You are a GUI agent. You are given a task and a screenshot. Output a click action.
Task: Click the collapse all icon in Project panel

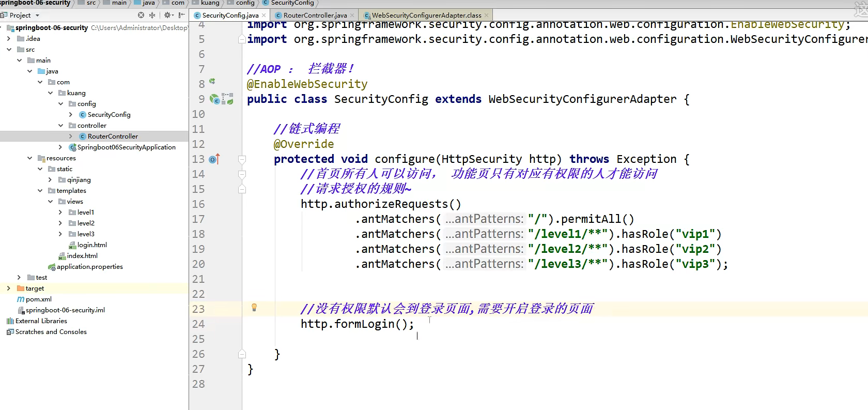152,16
